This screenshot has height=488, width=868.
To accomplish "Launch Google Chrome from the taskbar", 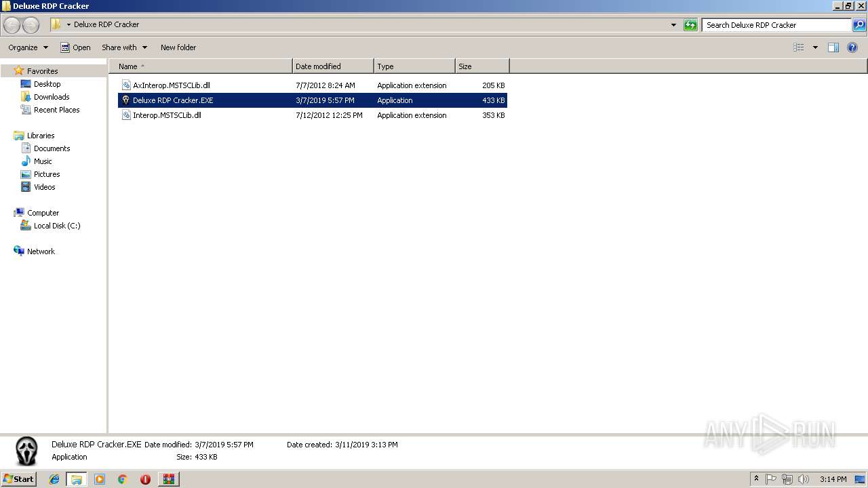I will [x=123, y=479].
